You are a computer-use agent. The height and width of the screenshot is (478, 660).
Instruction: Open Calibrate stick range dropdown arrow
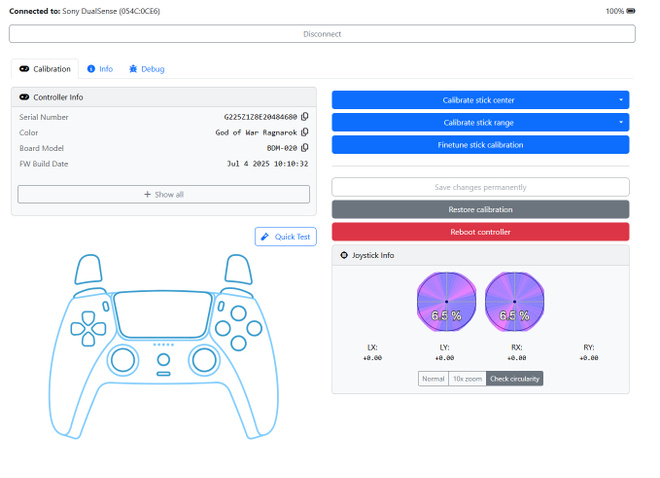coord(621,122)
